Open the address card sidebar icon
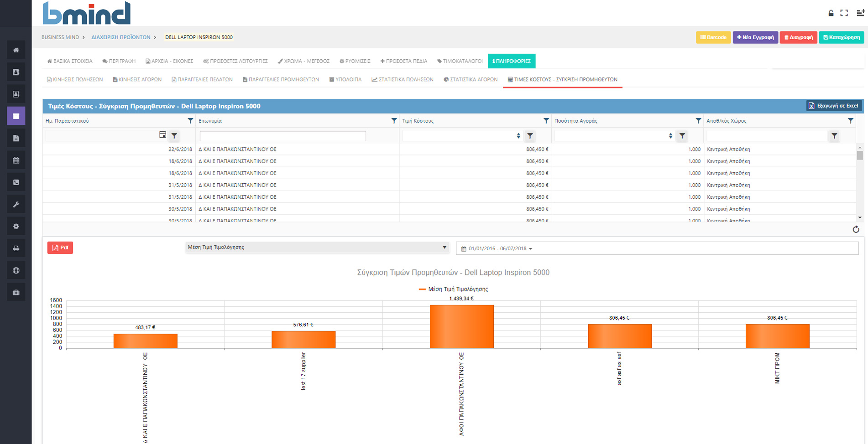Image resolution: width=868 pixels, height=444 pixels. [x=16, y=94]
